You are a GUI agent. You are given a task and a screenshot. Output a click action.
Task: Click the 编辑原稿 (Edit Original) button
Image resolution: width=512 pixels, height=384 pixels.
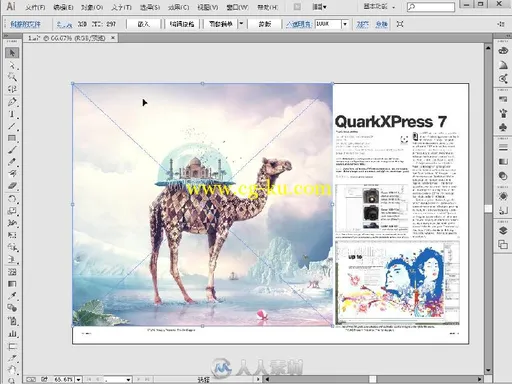click(x=182, y=24)
